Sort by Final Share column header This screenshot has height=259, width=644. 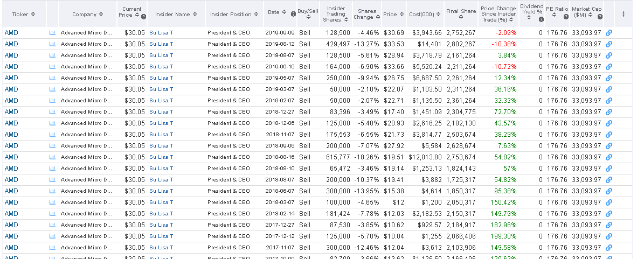(461, 14)
